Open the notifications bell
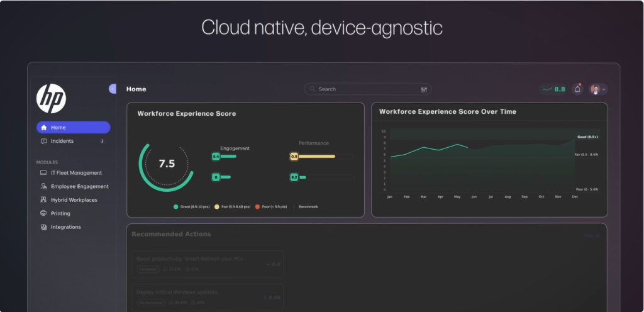Image resolution: width=644 pixels, height=312 pixels. [x=577, y=89]
